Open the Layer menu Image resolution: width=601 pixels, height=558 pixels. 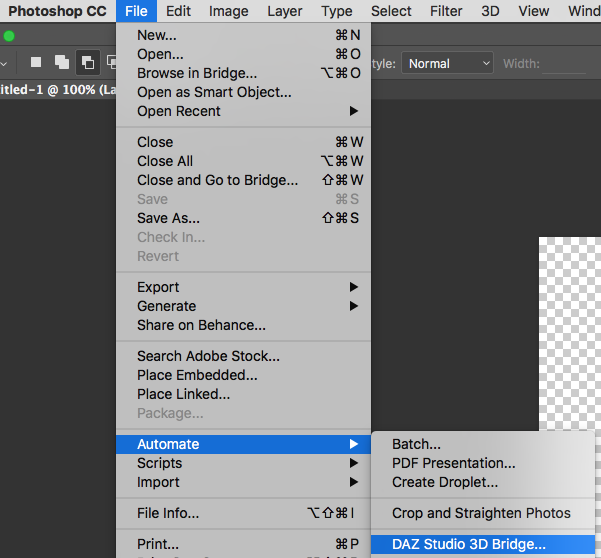click(285, 11)
